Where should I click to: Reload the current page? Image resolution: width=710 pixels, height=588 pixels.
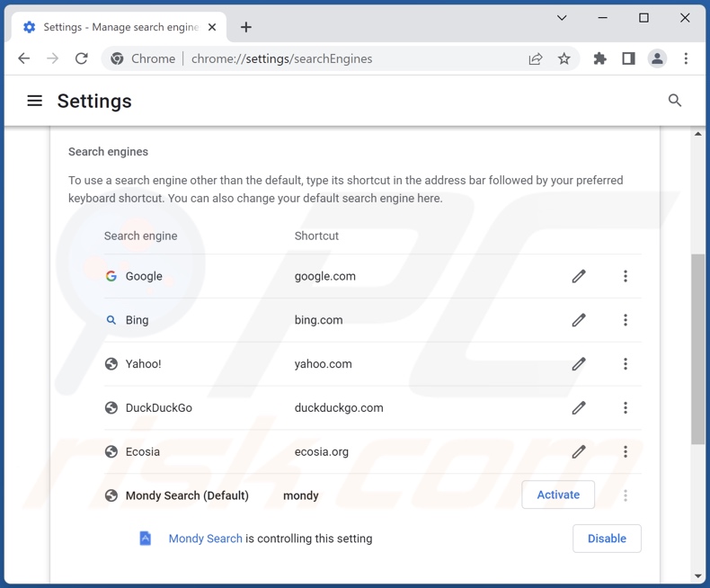(x=82, y=58)
